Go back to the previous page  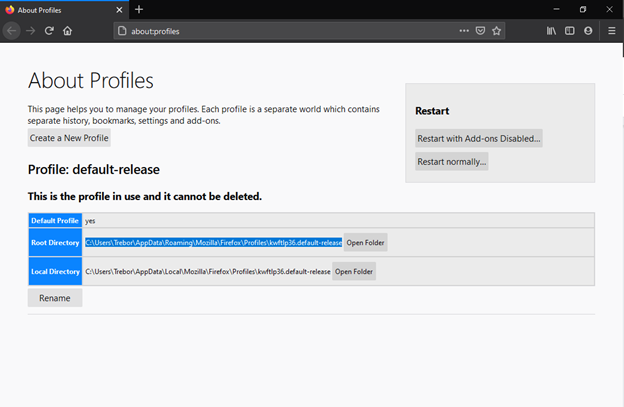[x=12, y=31]
